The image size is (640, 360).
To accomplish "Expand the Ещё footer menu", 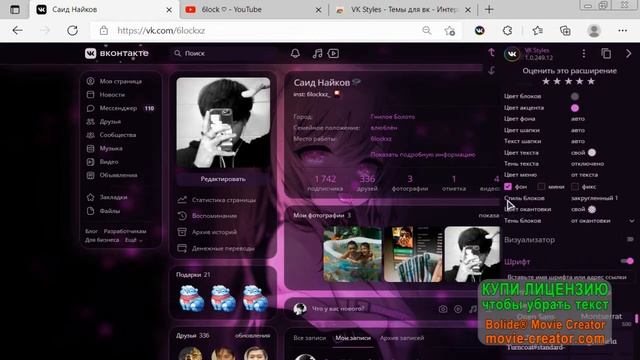I will [x=133, y=240].
